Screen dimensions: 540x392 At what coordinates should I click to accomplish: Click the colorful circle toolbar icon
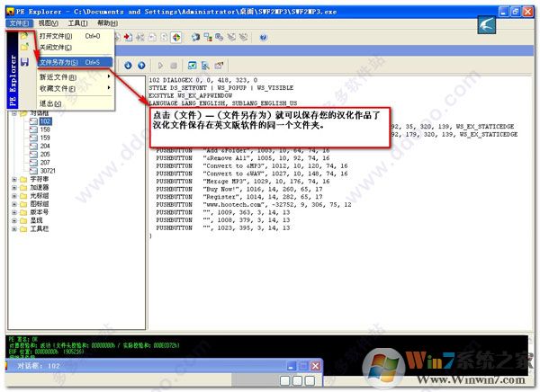[x=176, y=37]
